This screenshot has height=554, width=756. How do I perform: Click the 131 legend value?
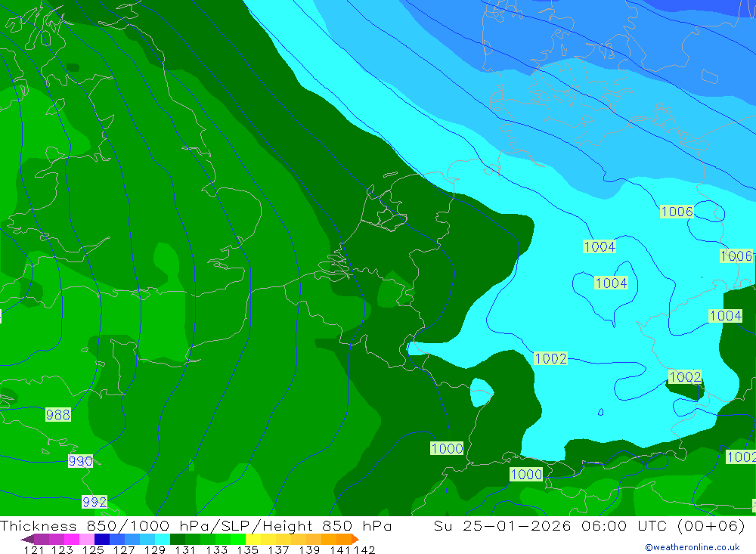pos(185,550)
